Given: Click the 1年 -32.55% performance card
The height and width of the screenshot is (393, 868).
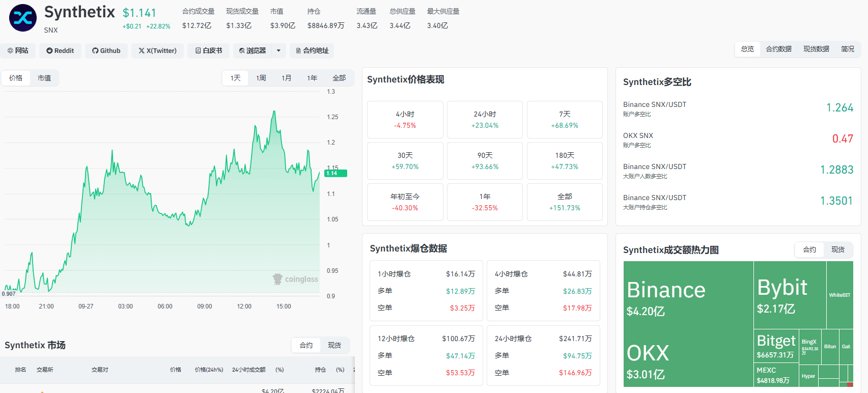Looking at the screenshot, I should click(x=485, y=202).
